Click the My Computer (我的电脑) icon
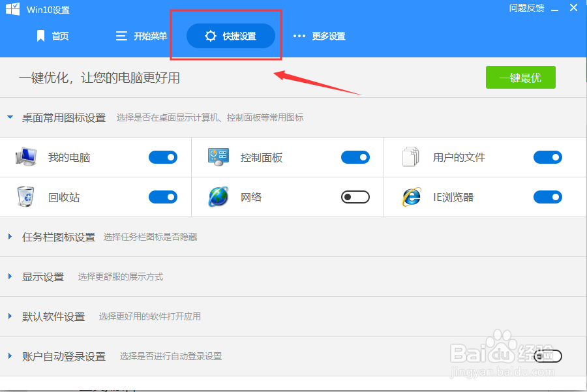The width and height of the screenshot is (587, 392). pos(25,157)
